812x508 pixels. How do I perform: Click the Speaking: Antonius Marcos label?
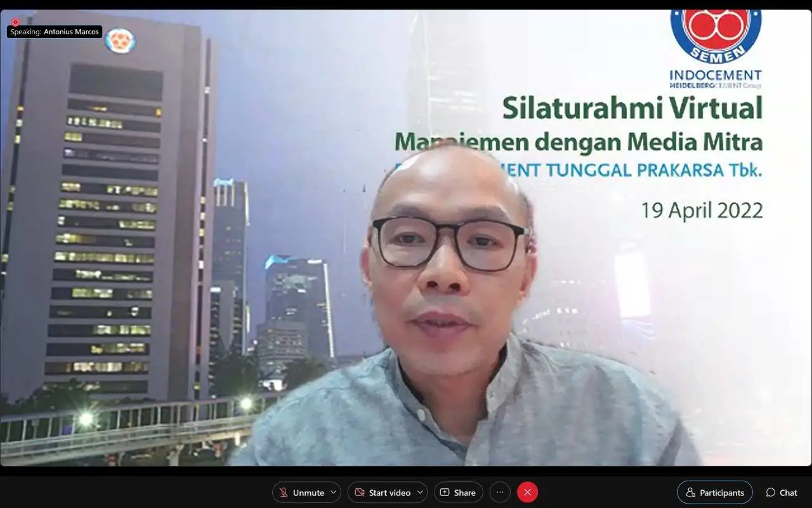[x=55, y=32]
